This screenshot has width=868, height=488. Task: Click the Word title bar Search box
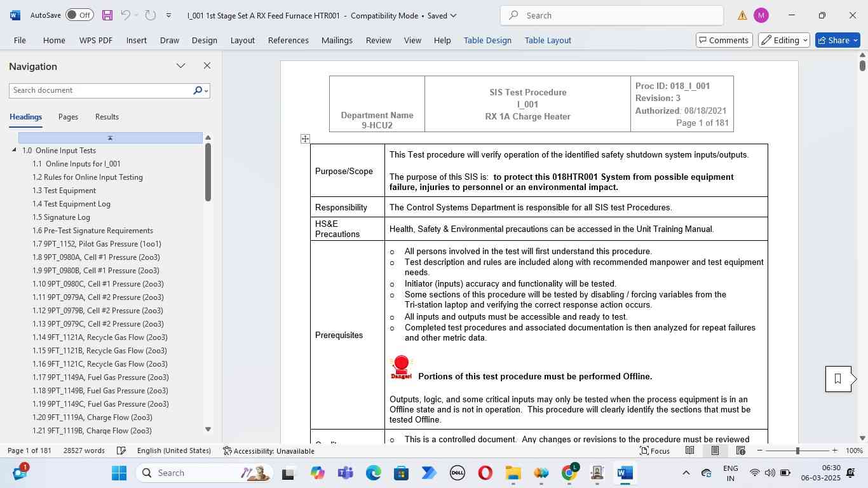pyautogui.click(x=611, y=15)
